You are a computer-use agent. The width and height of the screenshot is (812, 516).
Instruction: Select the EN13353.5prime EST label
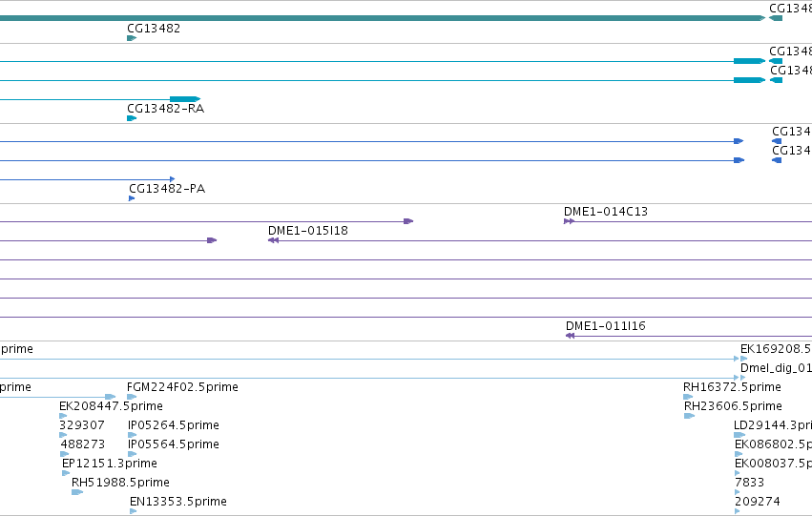click(178, 502)
